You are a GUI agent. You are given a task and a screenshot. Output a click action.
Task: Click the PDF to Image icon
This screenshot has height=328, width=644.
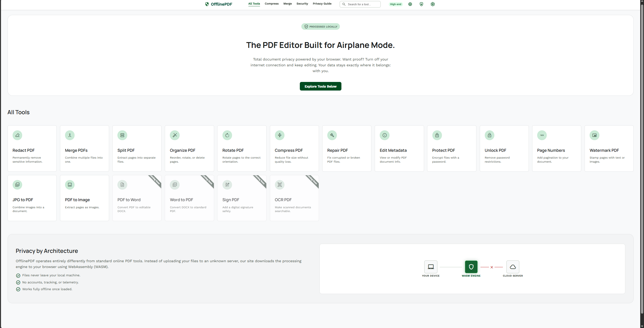70,185
